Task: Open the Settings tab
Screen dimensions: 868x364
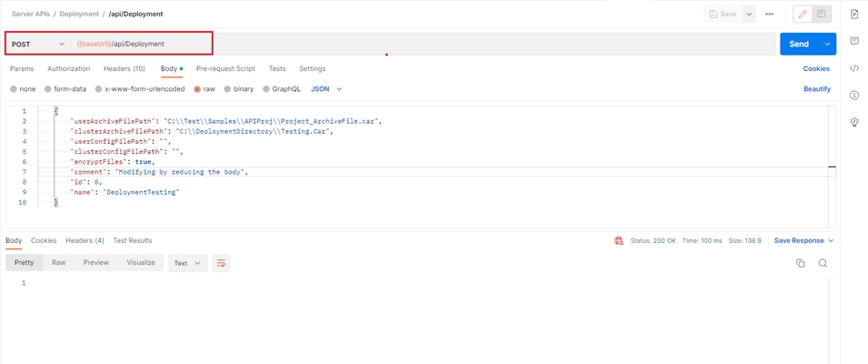Action: coord(313,68)
